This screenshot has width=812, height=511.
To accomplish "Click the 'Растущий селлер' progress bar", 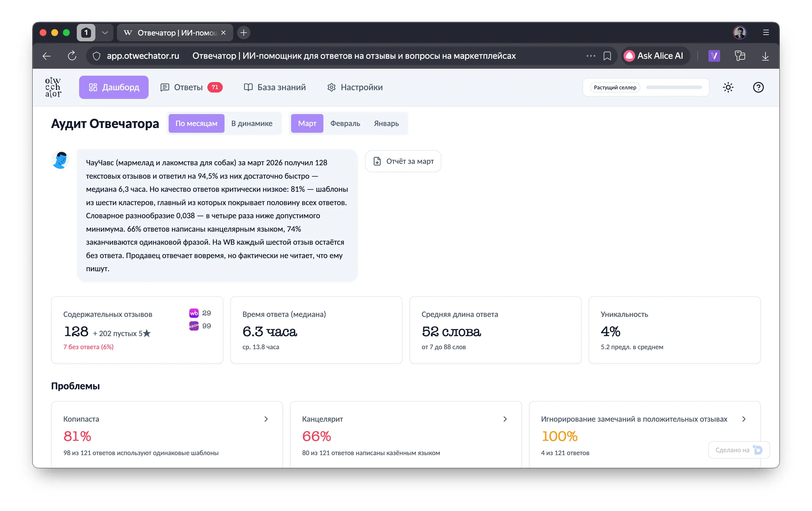I will coord(674,87).
